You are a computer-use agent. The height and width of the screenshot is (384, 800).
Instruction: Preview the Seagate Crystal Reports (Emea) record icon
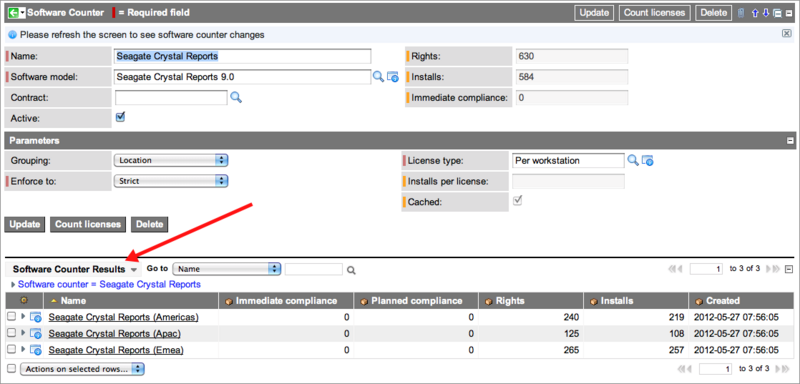pos(36,350)
